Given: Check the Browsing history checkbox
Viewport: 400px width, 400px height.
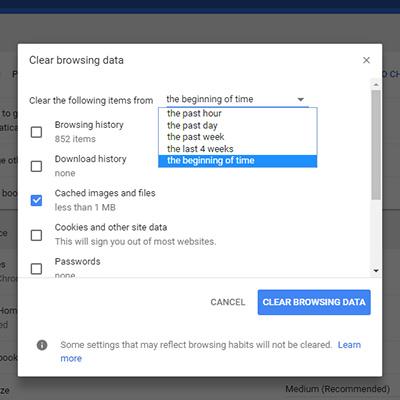Looking at the screenshot, I should coord(36,132).
